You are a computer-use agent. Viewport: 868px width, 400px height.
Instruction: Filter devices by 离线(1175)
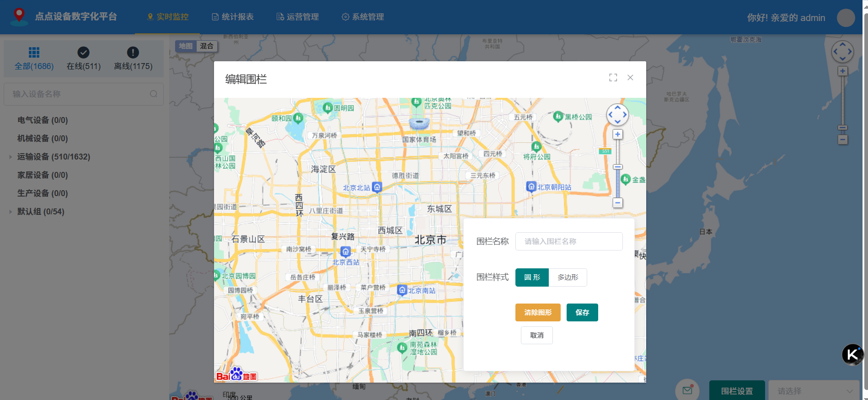[133, 59]
